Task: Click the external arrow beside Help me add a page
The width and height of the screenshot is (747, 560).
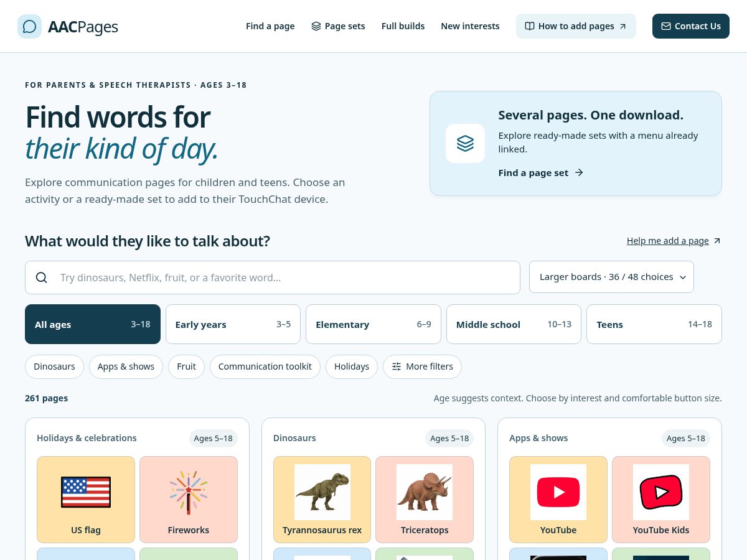Action: pos(716,241)
